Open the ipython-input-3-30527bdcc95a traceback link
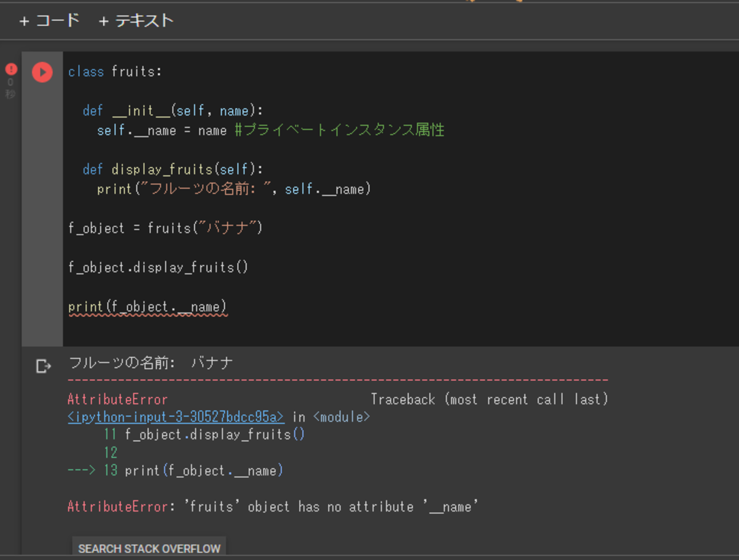 pyautogui.click(x=176, y=417)
